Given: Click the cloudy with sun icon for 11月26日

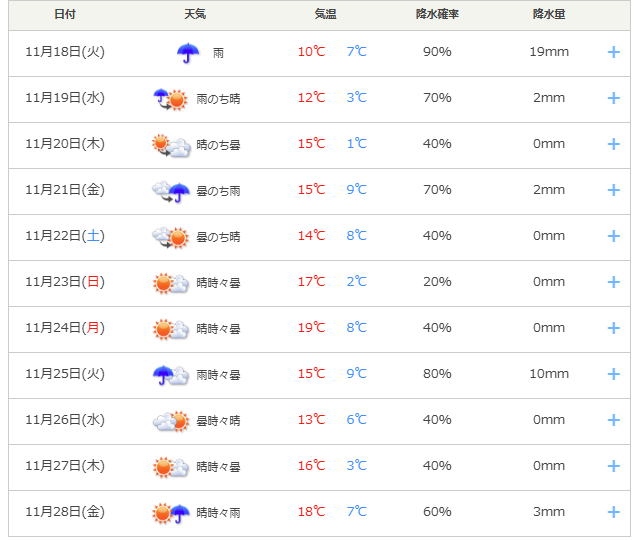Looking at the screenshot, I should pyautogui.click(x=170, y=420).
